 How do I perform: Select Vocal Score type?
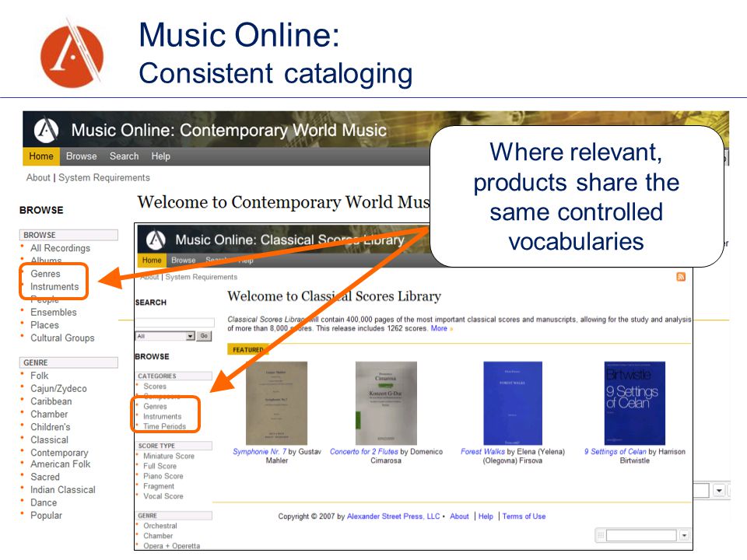click(x=163, y=496)
